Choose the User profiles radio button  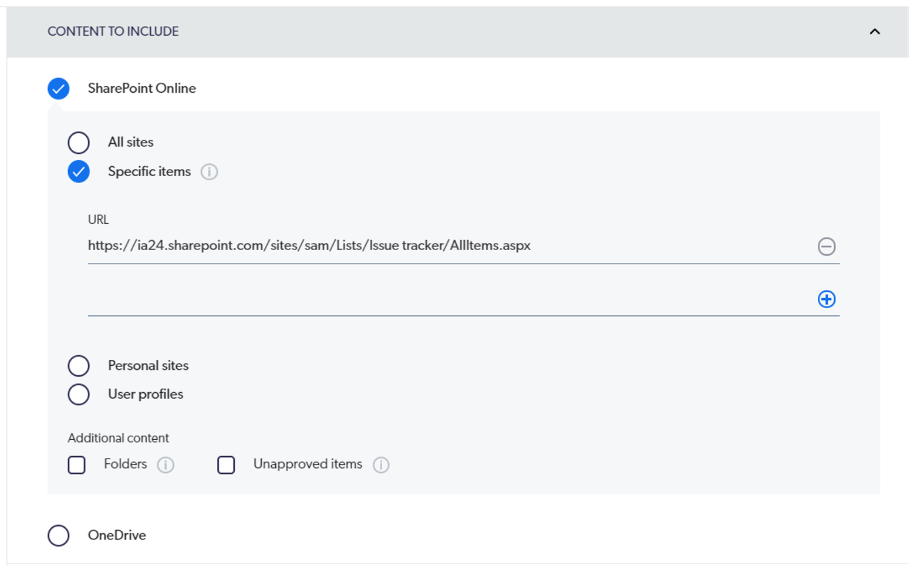[79, 395]
